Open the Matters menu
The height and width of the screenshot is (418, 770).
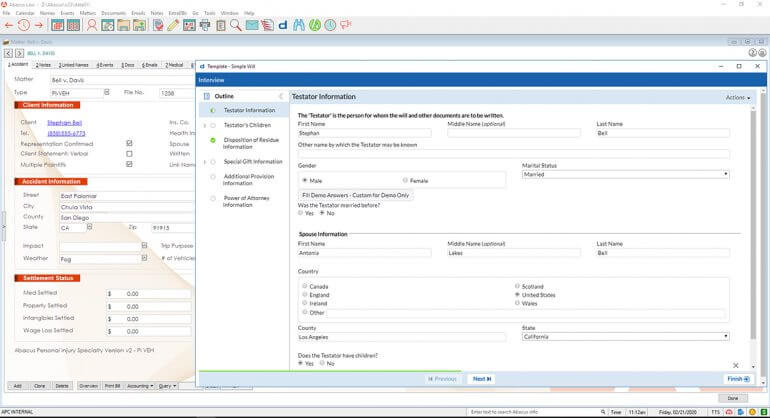87,13
